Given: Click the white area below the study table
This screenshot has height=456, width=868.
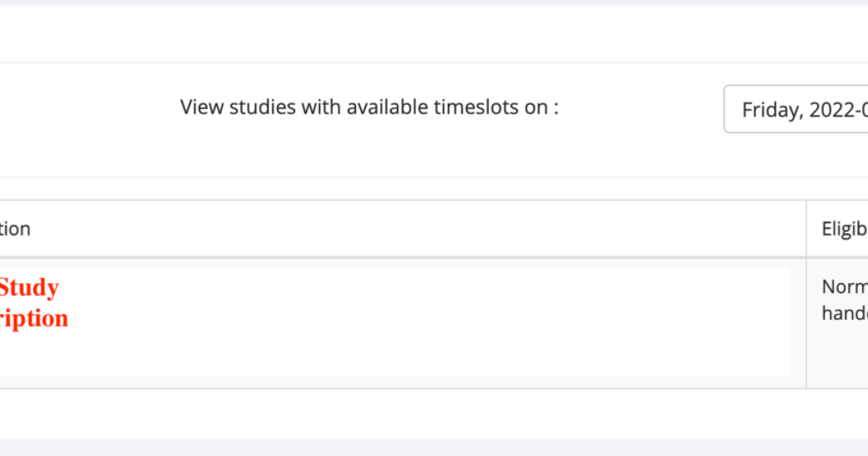Looking at the screenshot, I should [x=434, y=414].
